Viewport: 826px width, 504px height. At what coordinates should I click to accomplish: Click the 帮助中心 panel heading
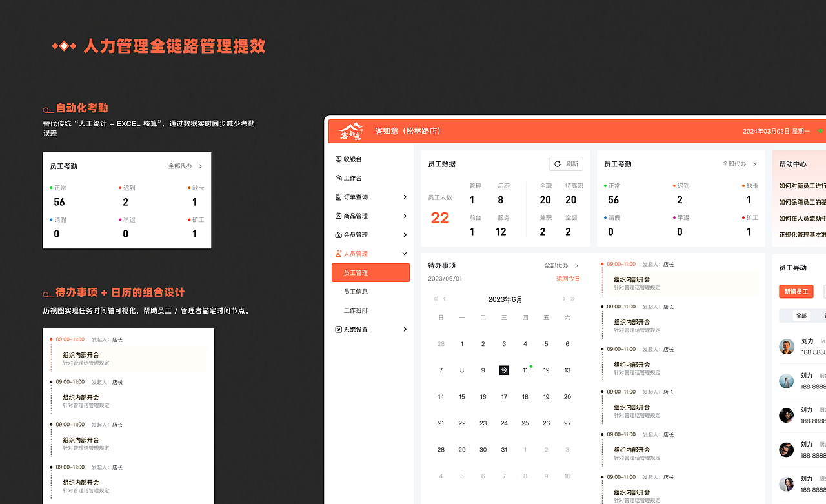(x=792, y=164)
